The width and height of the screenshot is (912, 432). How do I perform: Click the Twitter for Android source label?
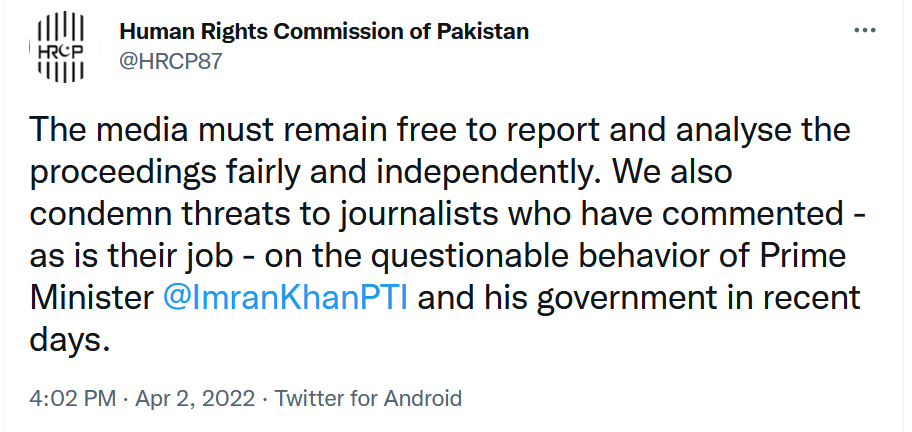(x=368, y=399)
